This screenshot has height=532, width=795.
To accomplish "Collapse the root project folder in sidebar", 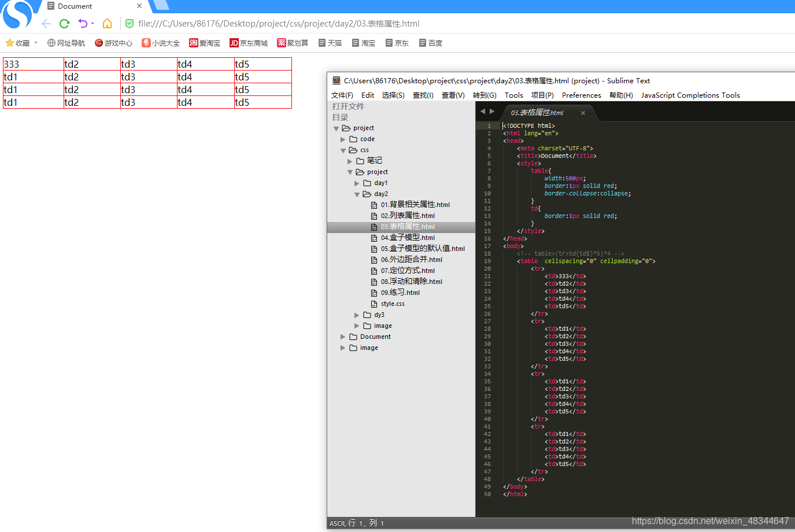I will [337, 128].
